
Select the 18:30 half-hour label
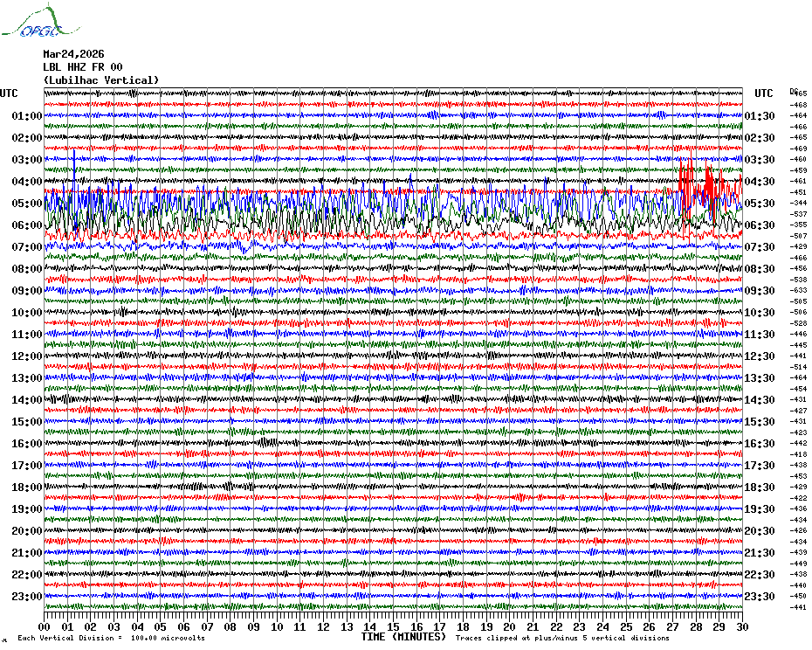pos(760,487)
